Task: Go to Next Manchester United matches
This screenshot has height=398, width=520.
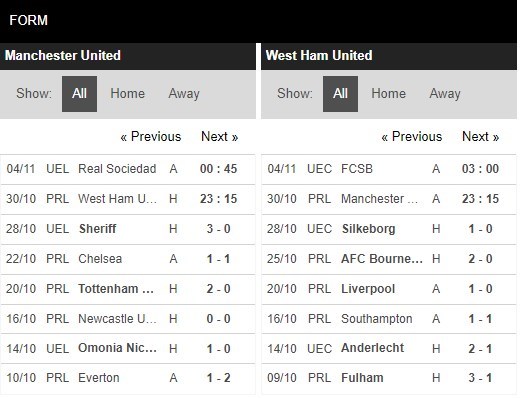Action: click(x=220, y=137)
